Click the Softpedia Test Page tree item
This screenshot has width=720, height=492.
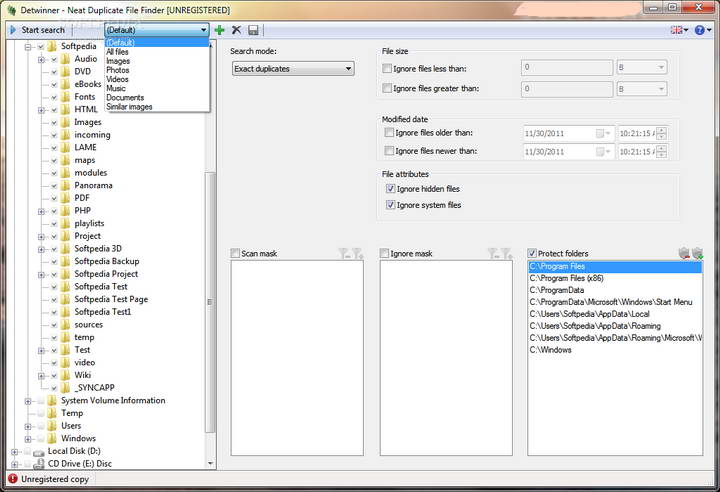pyautogui.click(x=111, y=300)
